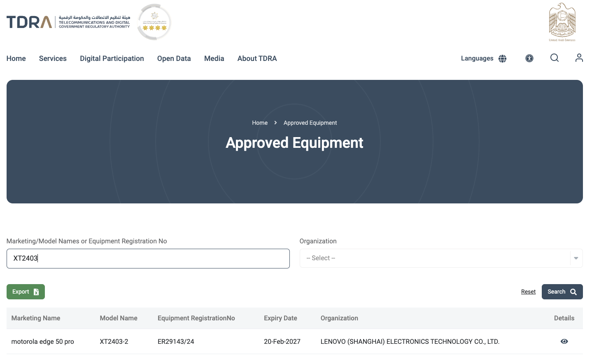Viewport: 592px width, 364px height.
Task: Click the Model Name column header
Action: tap(119, 318)
